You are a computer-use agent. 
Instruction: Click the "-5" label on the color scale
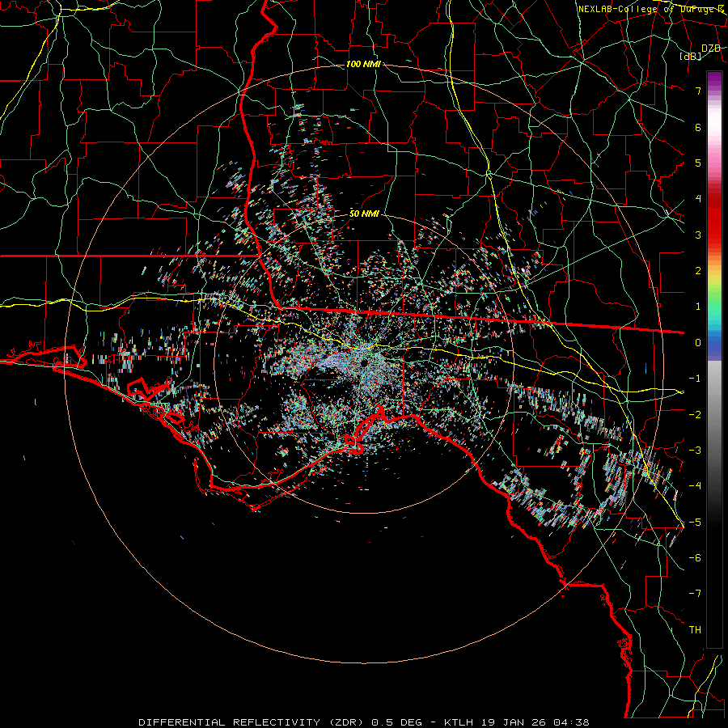pyautogui.click(x=695, y=522)
